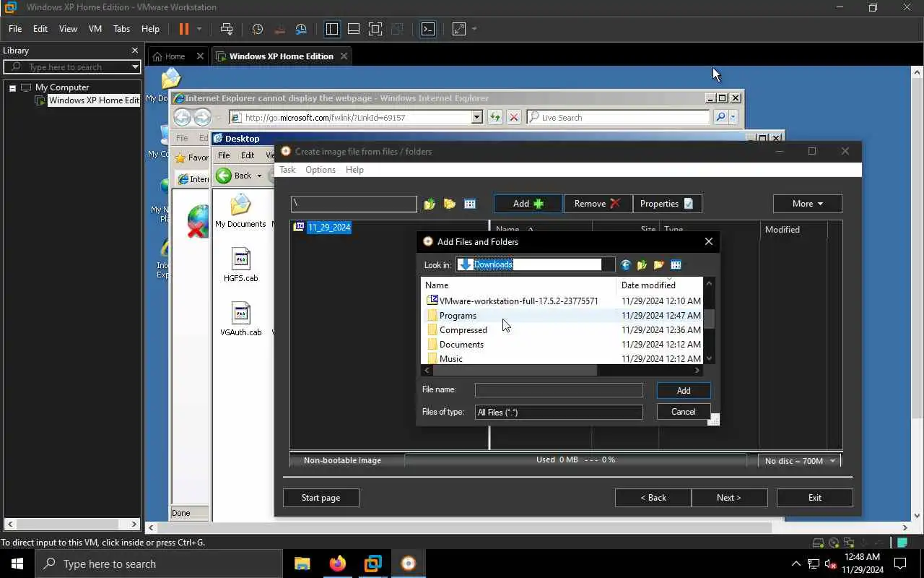
Task: Click the Remove button with red X
Action: tap(598, 204)
